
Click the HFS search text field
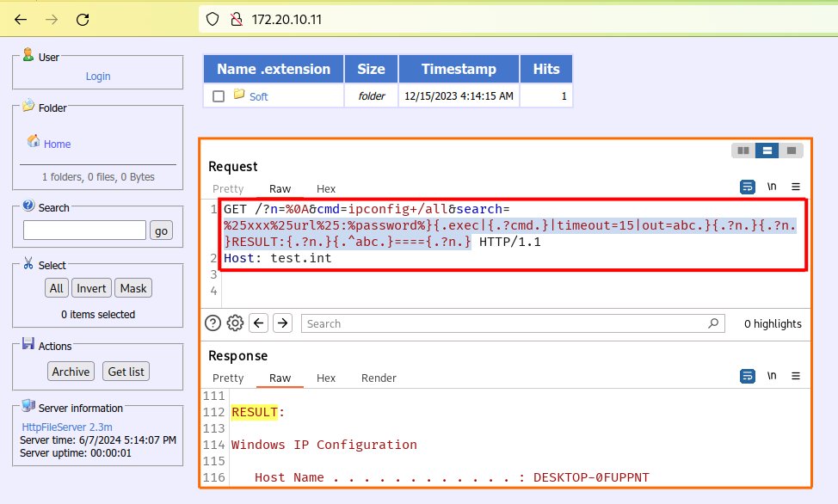tap(84, 230)
